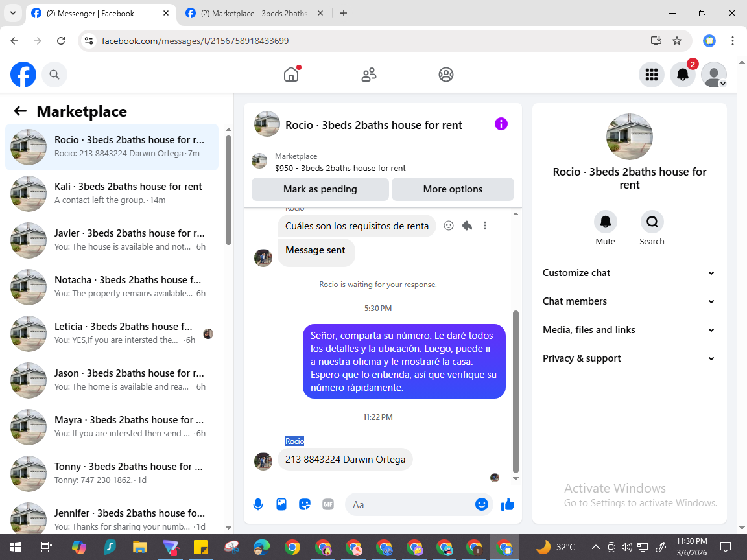This screenshot has height=560, width=747.
Task: Click the Facebook search magnifier icon
Action: click(x=54, y=75)
